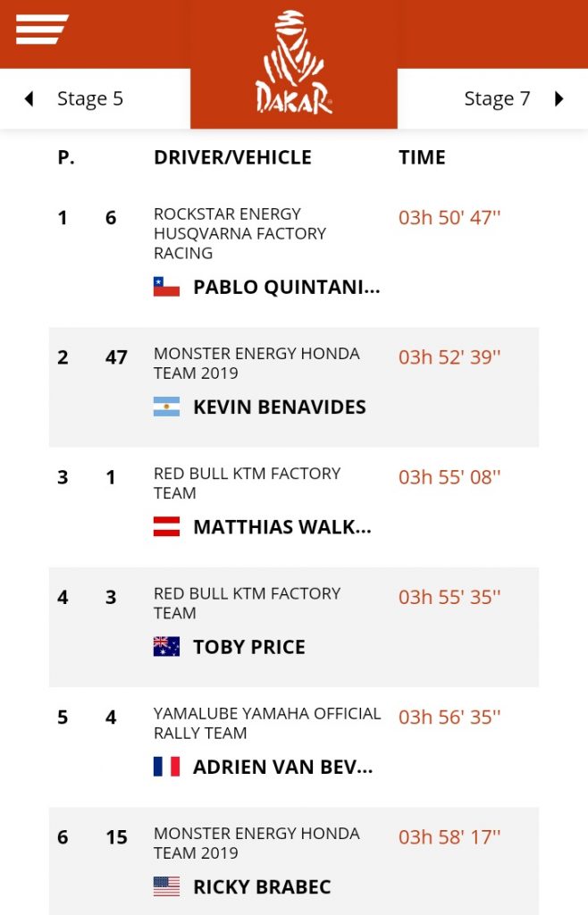
Task: View Adrien Van Beveren's entry
Action: 282,767
